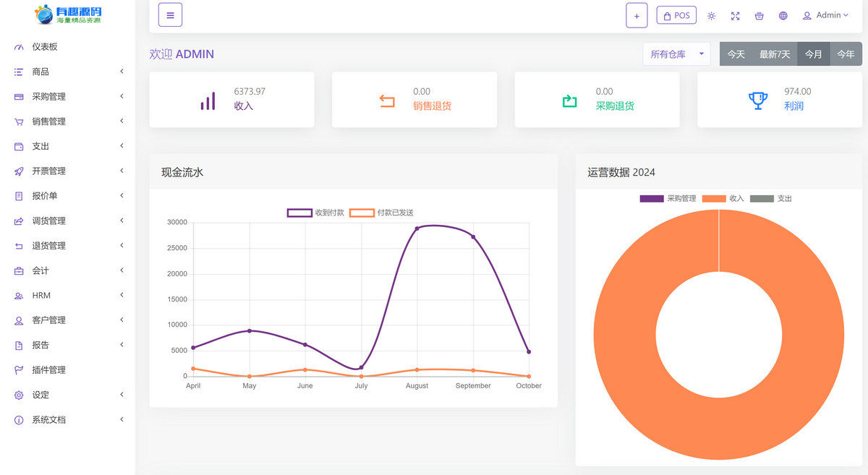868x475 pixels.
Task: Go to 插件管理 in the sidebar
Action: click(x=48, y=369)
